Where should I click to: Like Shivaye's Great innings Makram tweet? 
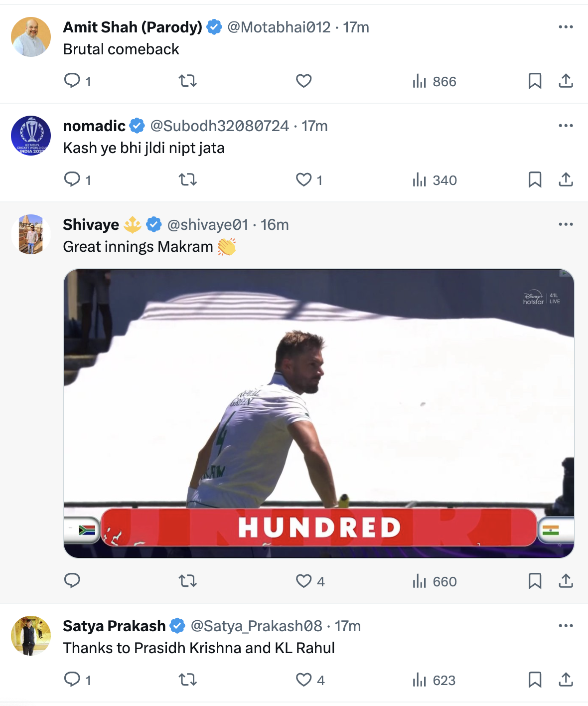[x=303, y=581]
